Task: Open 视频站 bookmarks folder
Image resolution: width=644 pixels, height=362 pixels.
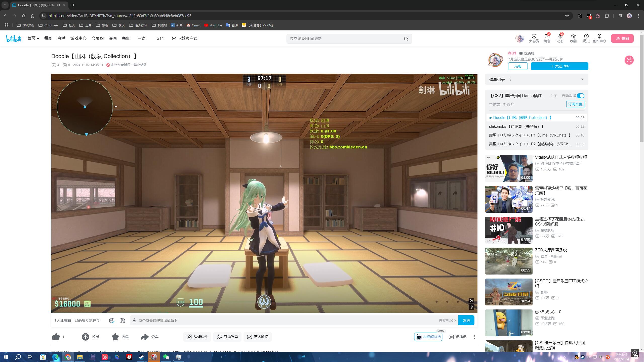Action: [x=159, y=25]
